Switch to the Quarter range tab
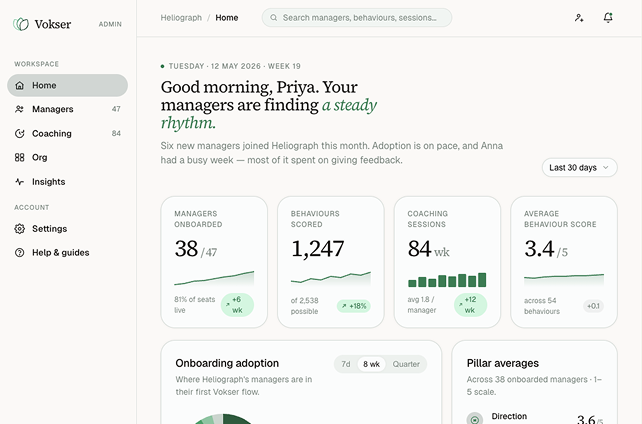Image resolution: width=642 pixels, height=424 pixels. click(406, 364)
